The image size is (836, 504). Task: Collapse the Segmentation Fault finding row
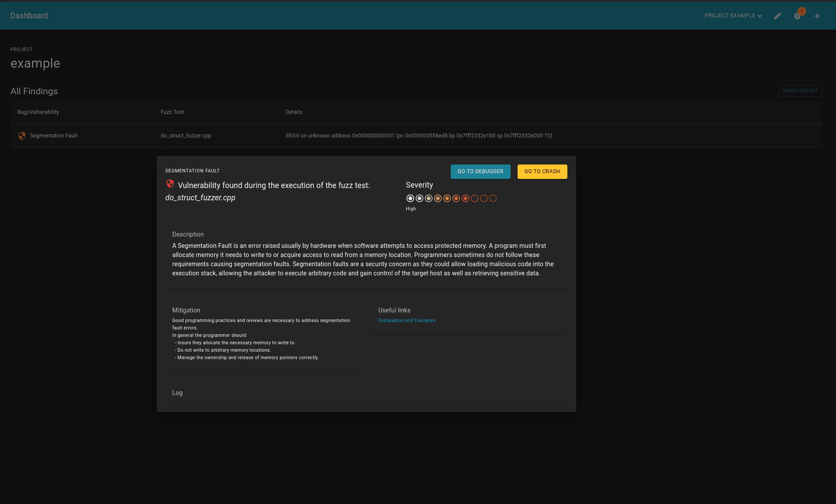click(x=54, y=136)
